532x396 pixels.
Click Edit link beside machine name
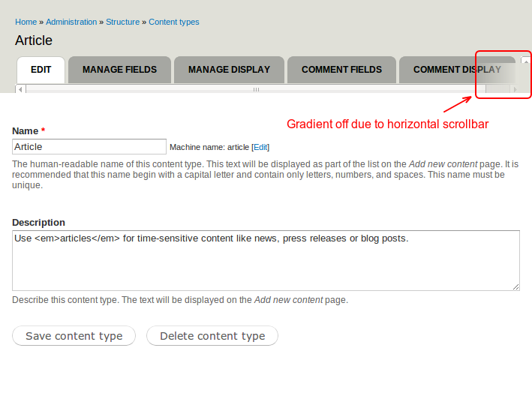[260, 148]
